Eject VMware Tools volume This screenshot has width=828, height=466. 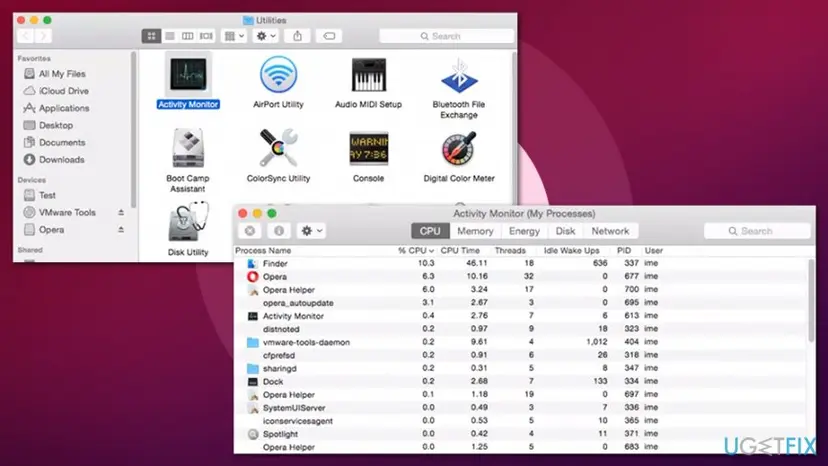(x=121, y=212)
